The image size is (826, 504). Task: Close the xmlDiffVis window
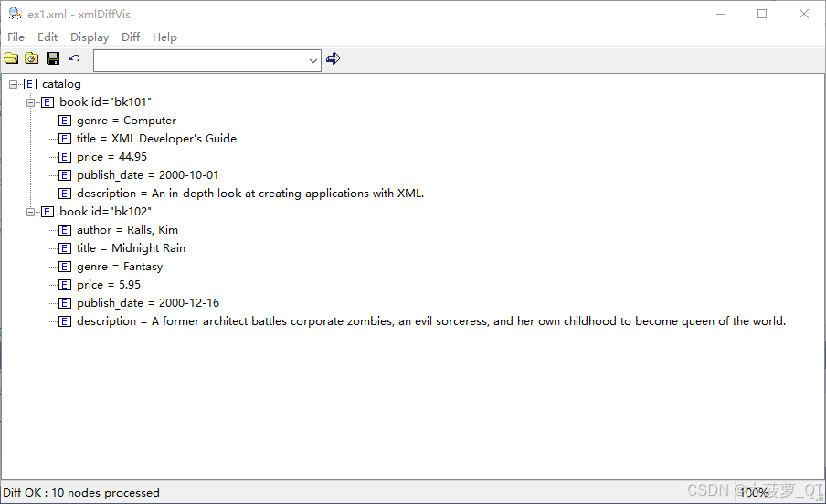(804, 15)
